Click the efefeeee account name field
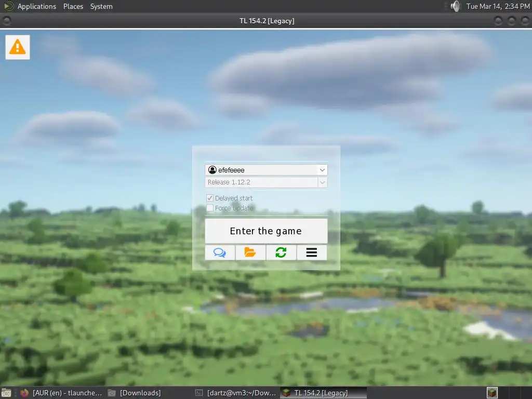The width and height of the screenshot is (532, 399). click(266, 170)
